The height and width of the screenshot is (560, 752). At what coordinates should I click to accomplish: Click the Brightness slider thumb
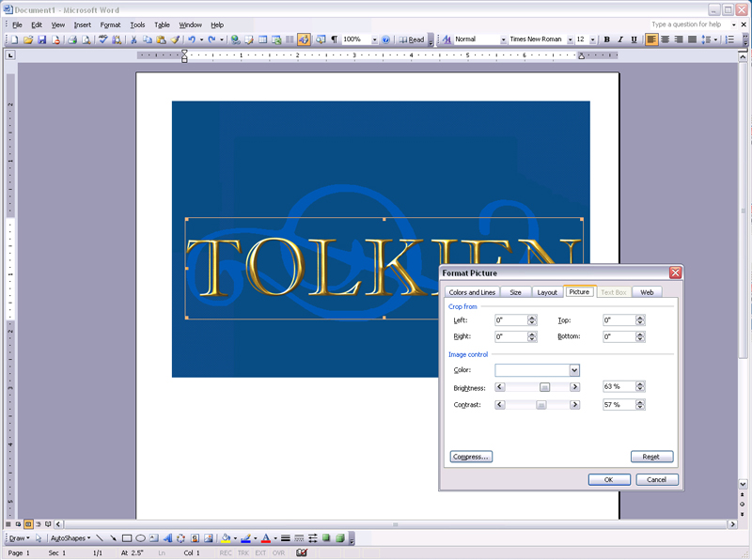pos(545,387)
